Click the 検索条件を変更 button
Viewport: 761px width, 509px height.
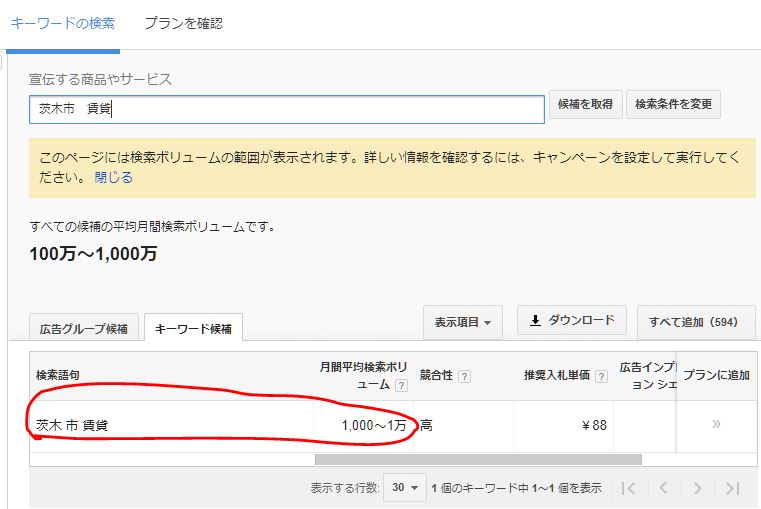[673, 105]
